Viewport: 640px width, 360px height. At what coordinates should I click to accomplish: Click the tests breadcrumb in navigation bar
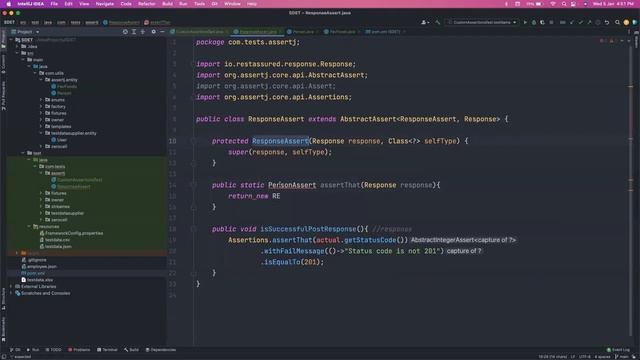pos(76,22)
